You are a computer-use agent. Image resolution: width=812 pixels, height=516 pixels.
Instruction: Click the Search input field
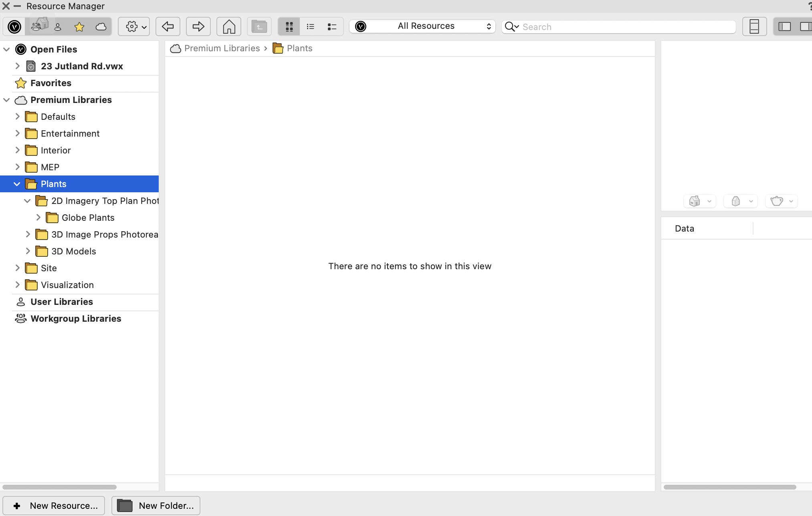[x=627, y=27]
